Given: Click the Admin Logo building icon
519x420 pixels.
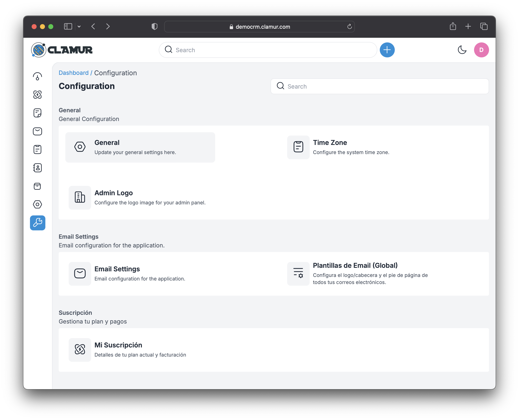Looking at the screenshot, I should [x=80, y=197].
